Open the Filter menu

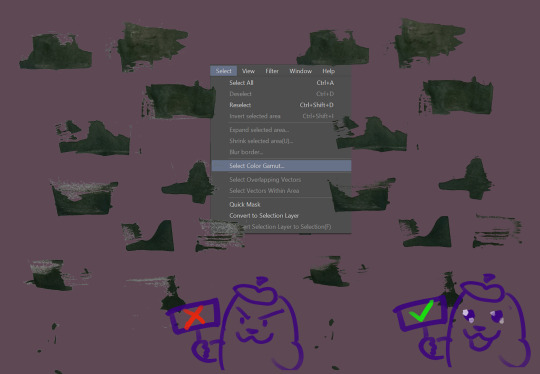(272, 71)
